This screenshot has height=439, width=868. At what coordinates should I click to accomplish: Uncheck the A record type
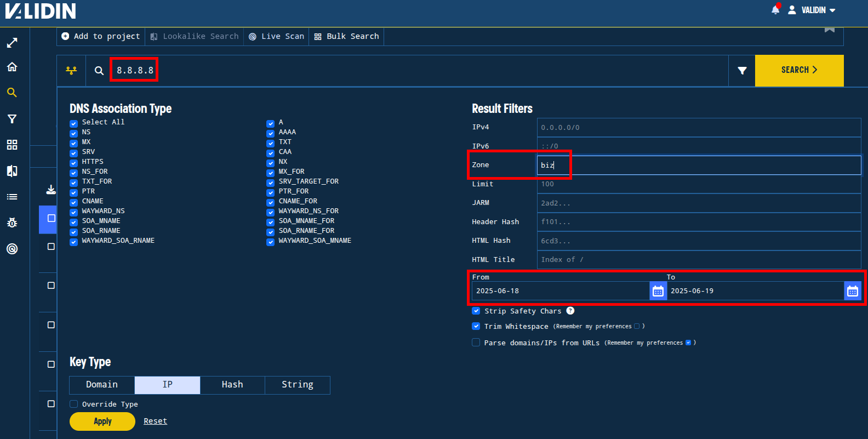click(x=270, y=123)
